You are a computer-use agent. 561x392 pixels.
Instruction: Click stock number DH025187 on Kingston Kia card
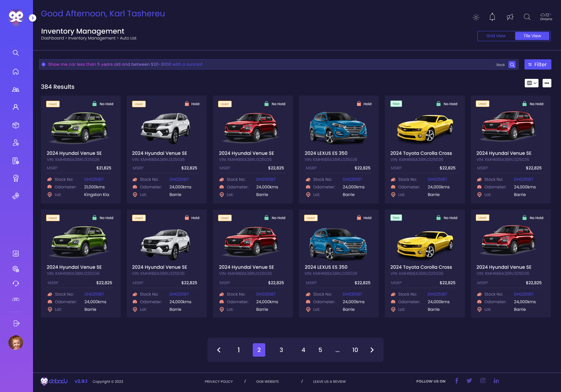[x=94, y=179]
